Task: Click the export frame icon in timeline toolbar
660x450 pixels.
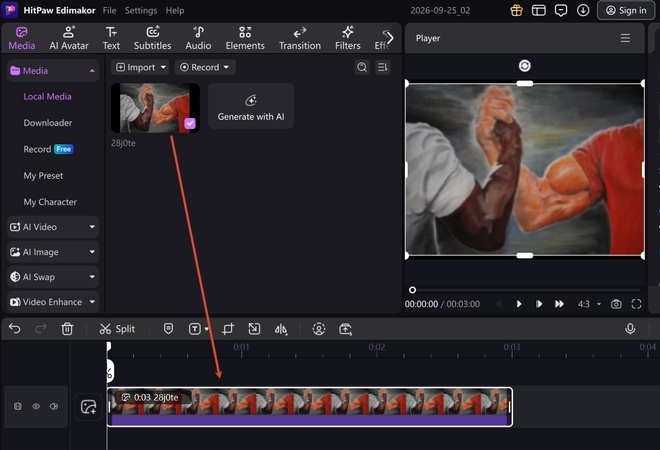Action: point(346,329)
